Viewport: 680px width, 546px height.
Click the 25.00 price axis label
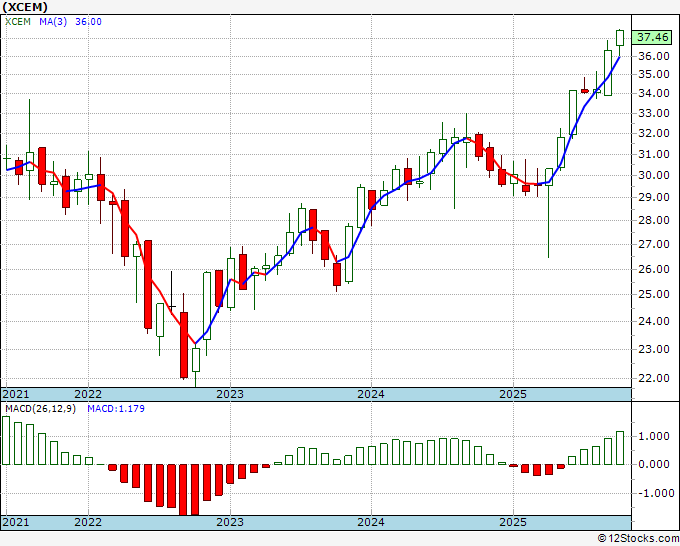click(x=654, y=294)
